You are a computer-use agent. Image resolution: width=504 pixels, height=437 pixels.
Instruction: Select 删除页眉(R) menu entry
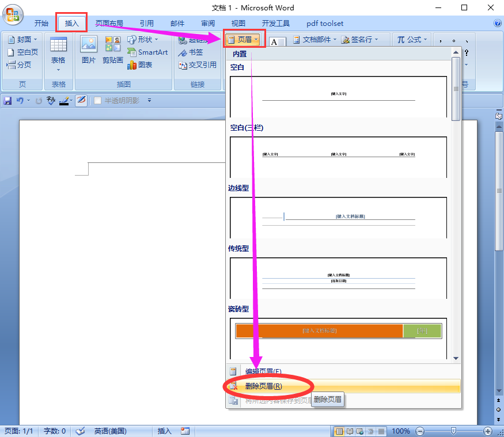tap(343, 386)
